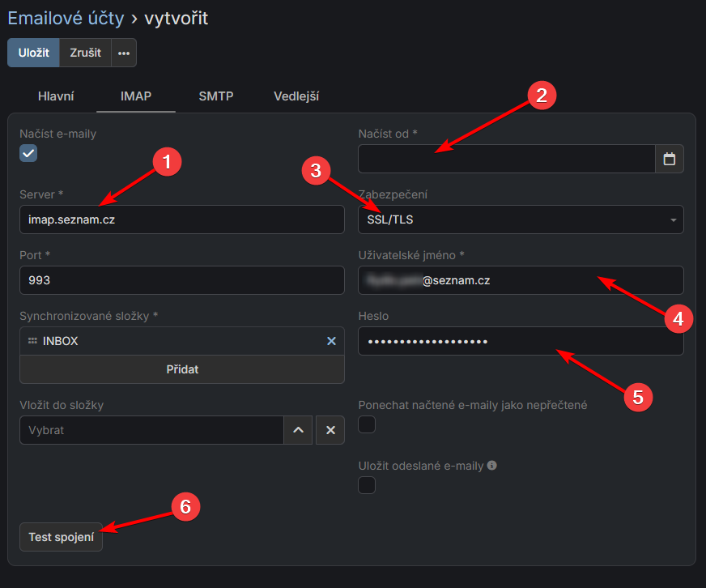The width and height of the screenshot is (706, 588).
Task: Open the Vedlejší tab
Action: tap(296, 96)
